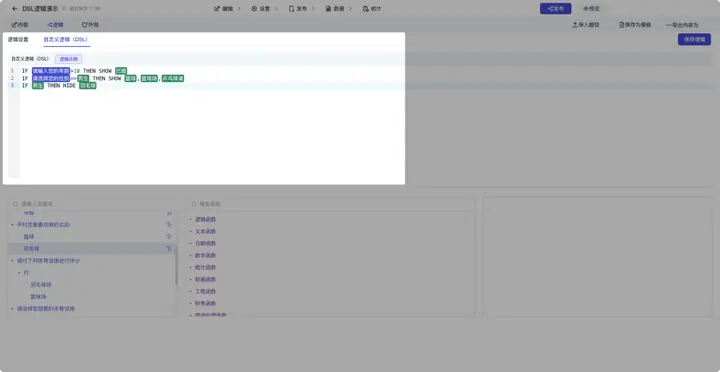
Task: Open the 发布 step in top navigation
Action: tap(298, 9)
